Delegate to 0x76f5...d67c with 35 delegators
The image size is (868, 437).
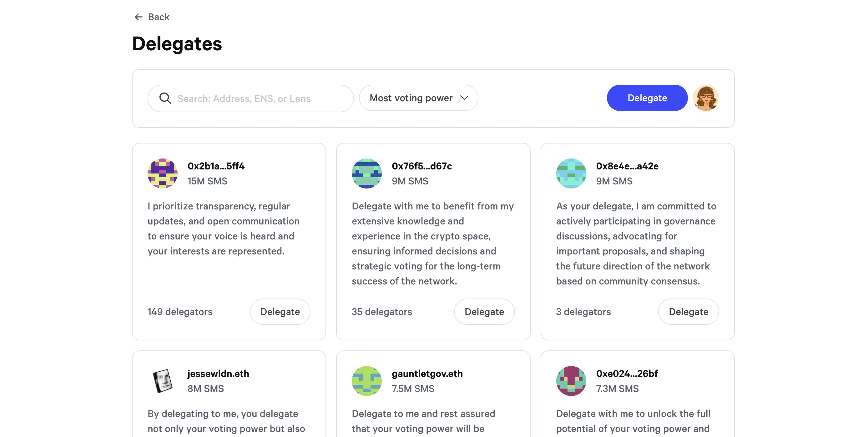[484, 312]
